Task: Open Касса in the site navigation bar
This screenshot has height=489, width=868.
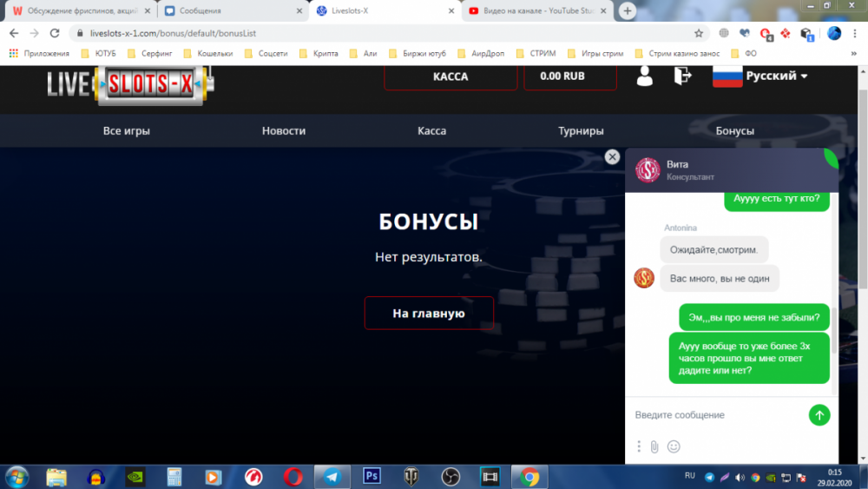Action: [x=431, y=131]
